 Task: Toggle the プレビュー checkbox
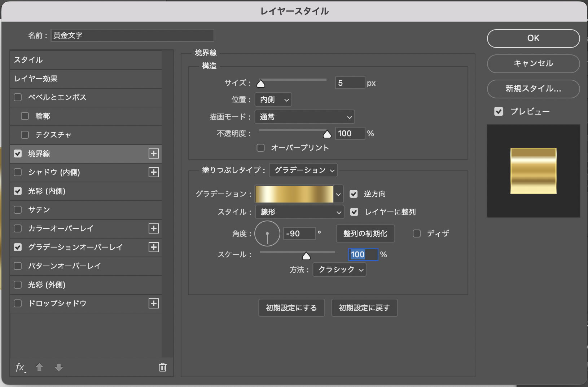(x=499, y=111)
